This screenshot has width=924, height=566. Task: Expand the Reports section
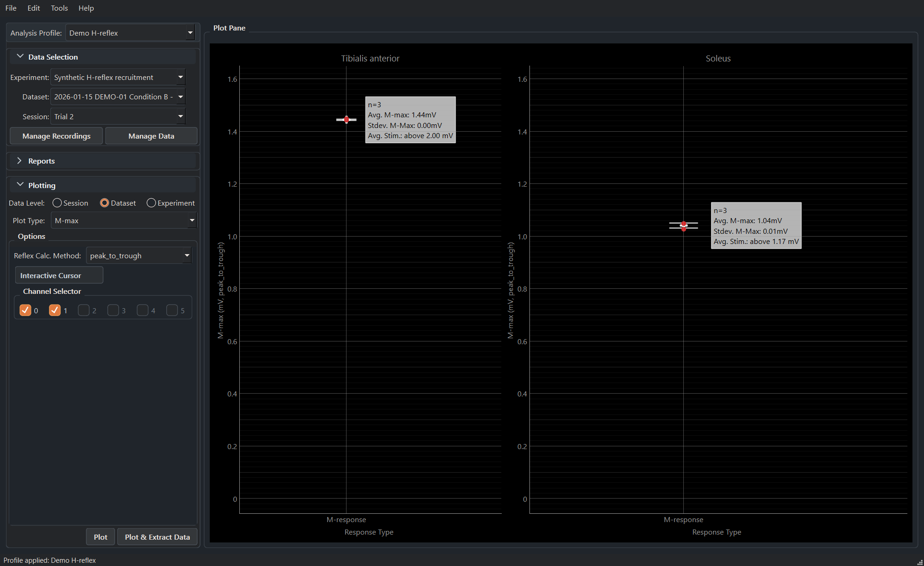pos(103,161)
